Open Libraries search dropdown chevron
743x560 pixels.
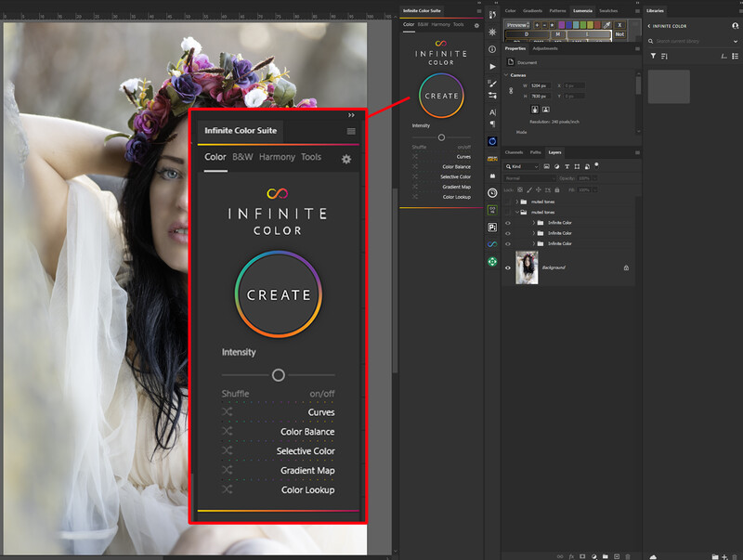click(736, 41)
